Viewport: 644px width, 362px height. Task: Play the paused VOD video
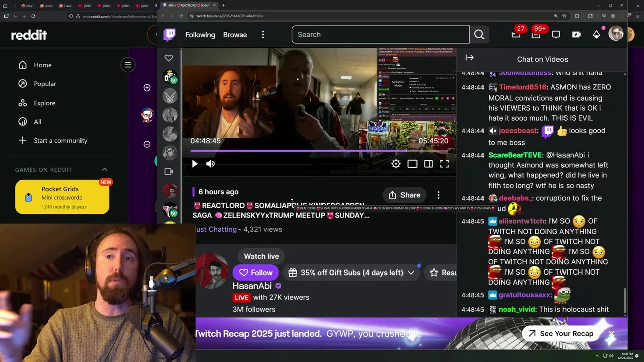195,164
